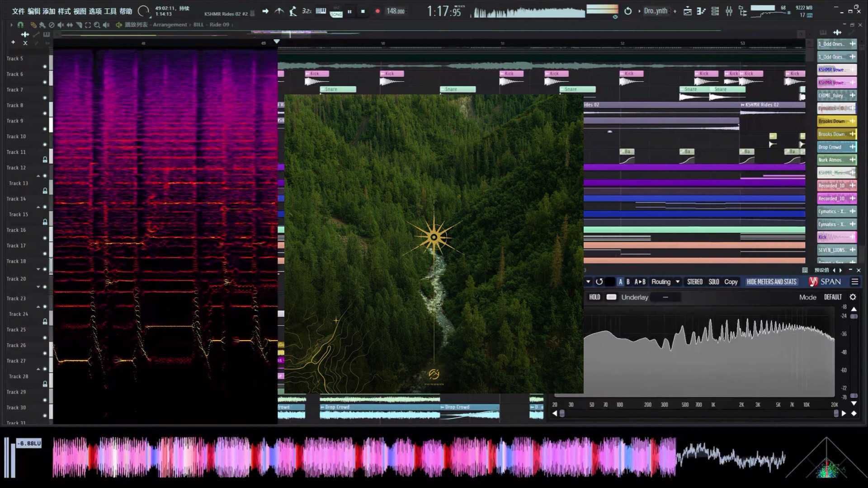
Task: Open SPAN settings gear icon
Action: 853,297
